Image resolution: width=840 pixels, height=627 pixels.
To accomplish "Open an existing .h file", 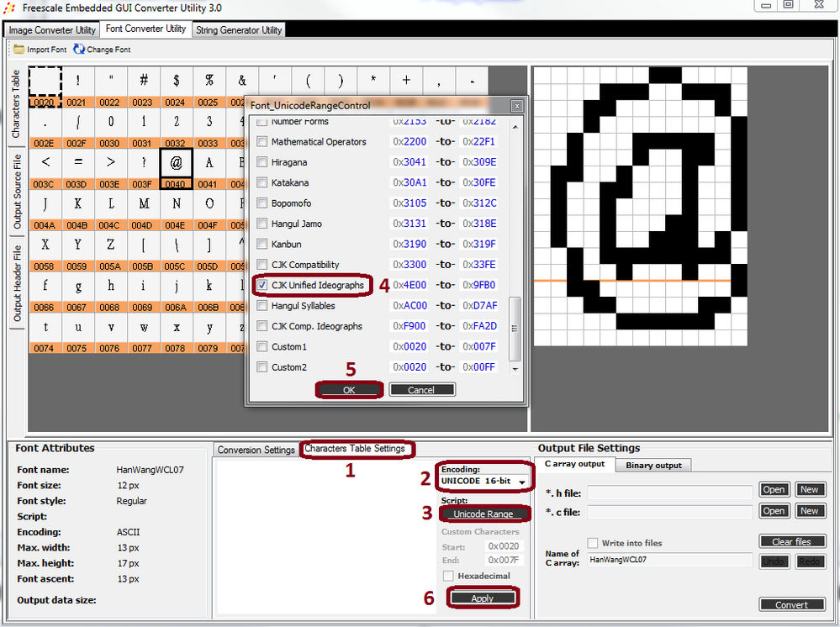I will coord(774,489).
